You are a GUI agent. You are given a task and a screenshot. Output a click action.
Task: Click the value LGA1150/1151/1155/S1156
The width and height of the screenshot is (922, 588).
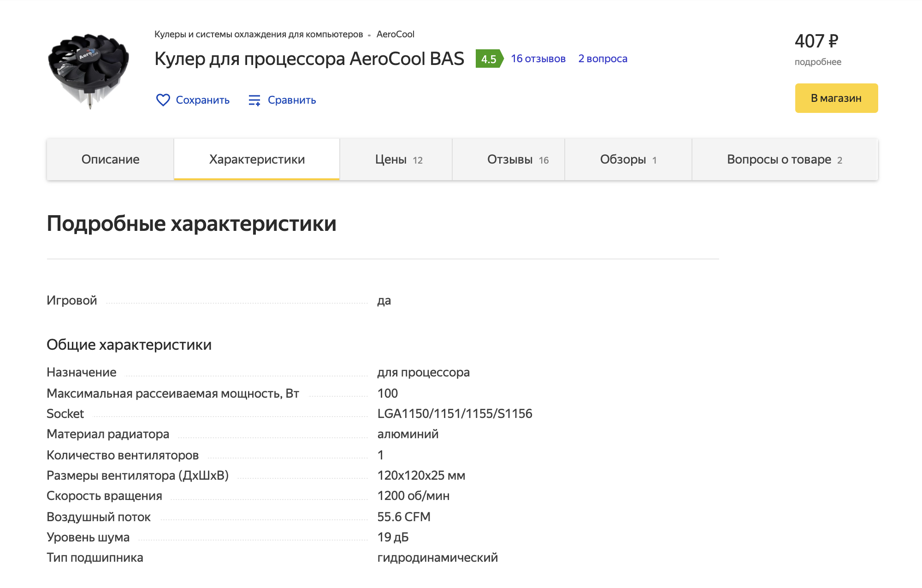455,414
